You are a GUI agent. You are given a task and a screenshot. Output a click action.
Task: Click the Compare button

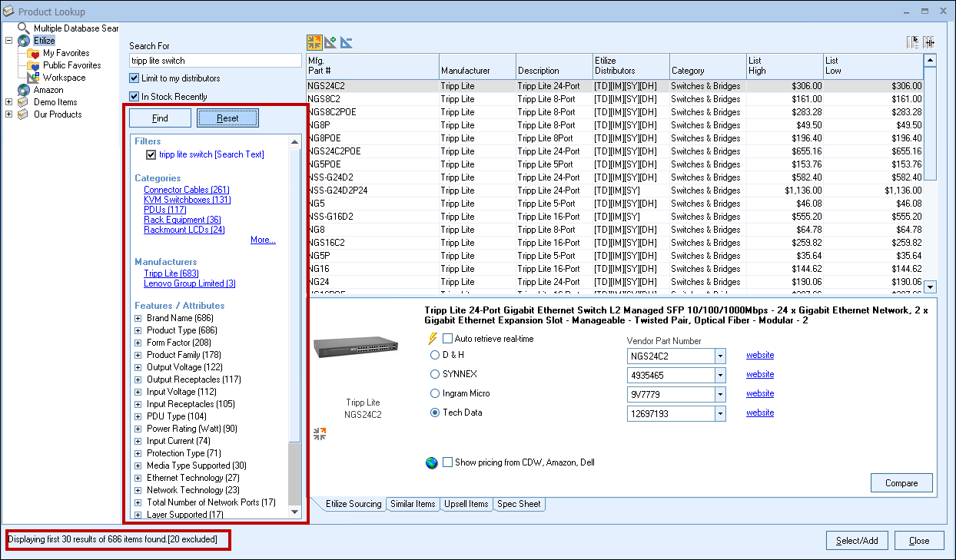[901, 483]
